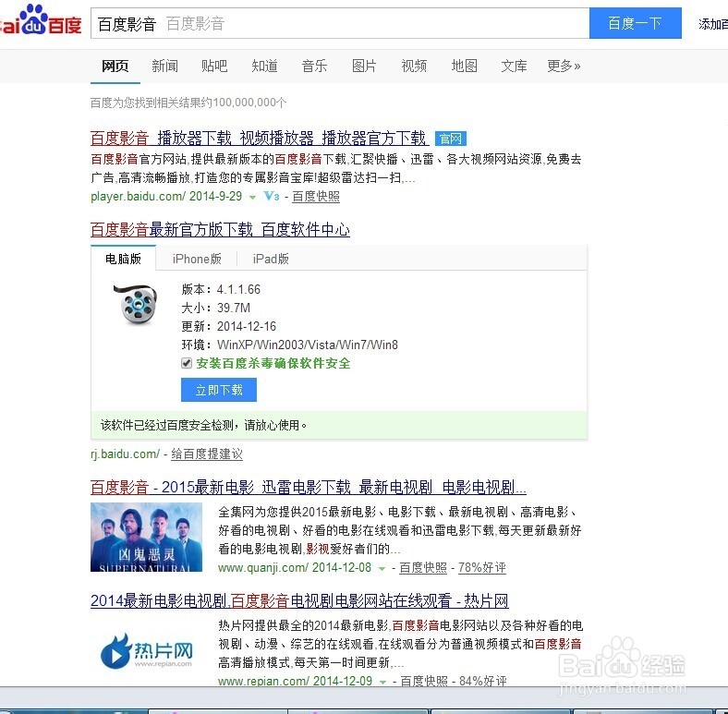Image resolution: width=728 pixels, height=714 pixels.
Task: Open the 地图 tab
Action: 465,66
